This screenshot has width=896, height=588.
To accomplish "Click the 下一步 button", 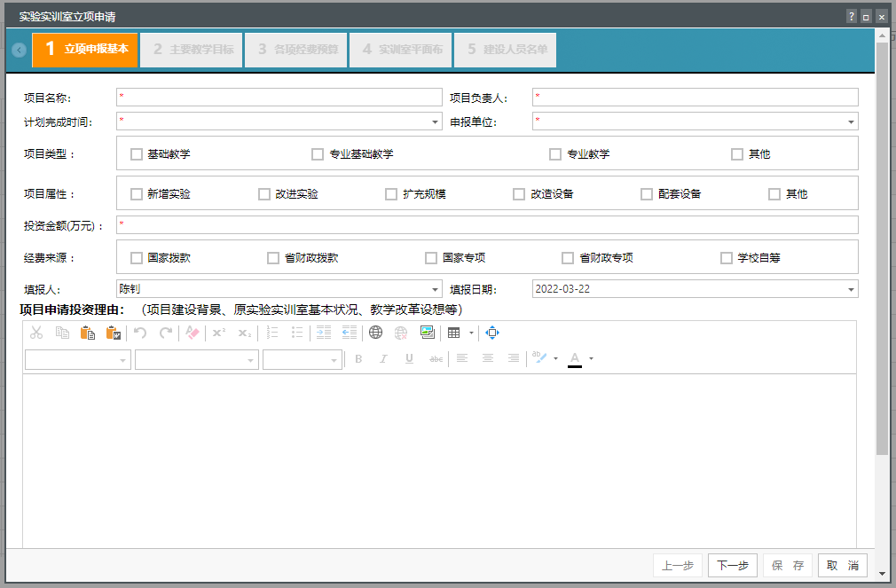I will pyautogui.click(x=732, y=566).
